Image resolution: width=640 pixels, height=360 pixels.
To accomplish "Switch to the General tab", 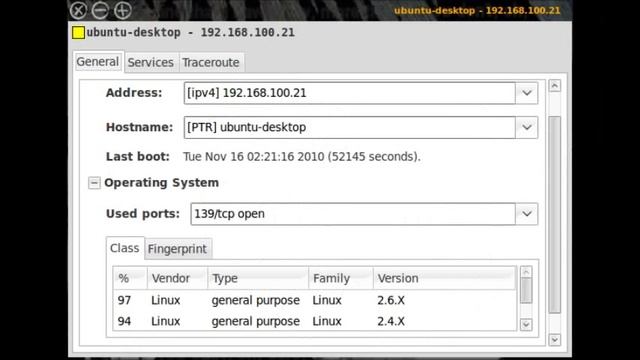I will (98, 62).
